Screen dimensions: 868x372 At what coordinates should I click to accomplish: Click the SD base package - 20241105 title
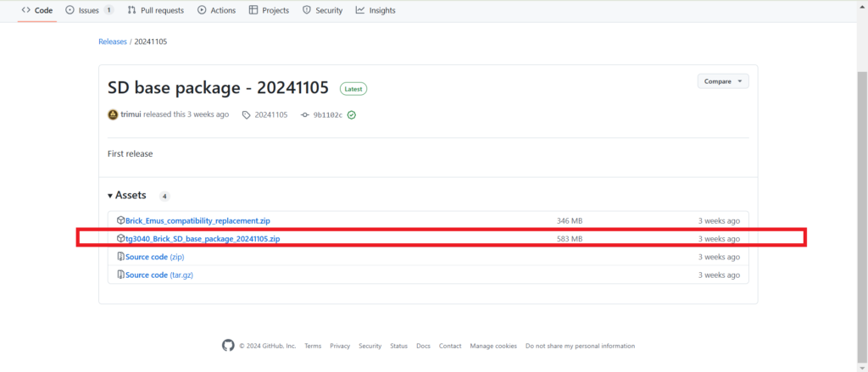pyautogui.click(x=218, y=87)
